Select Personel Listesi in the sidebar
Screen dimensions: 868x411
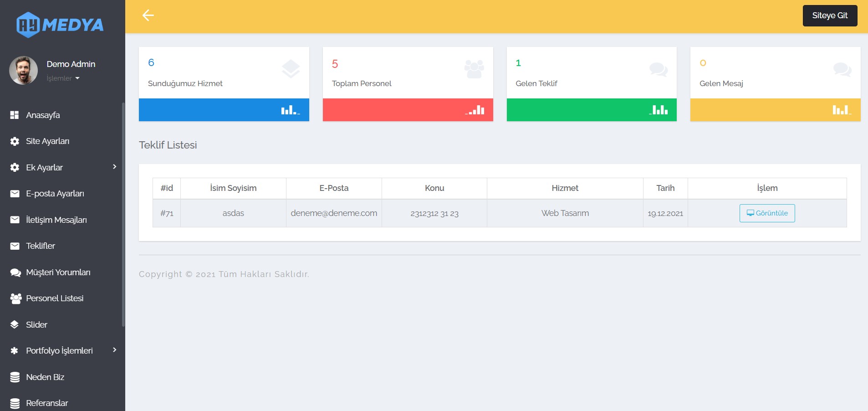[x=55, y=298]
